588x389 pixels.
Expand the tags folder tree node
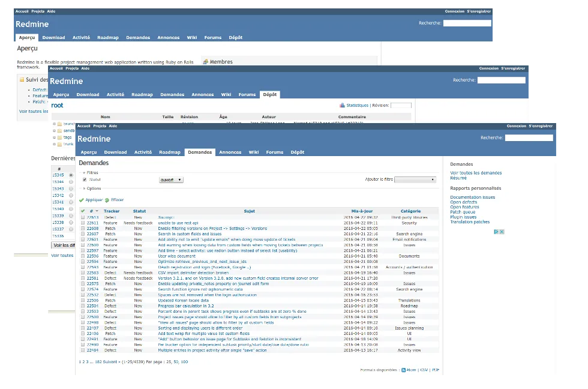55,137
